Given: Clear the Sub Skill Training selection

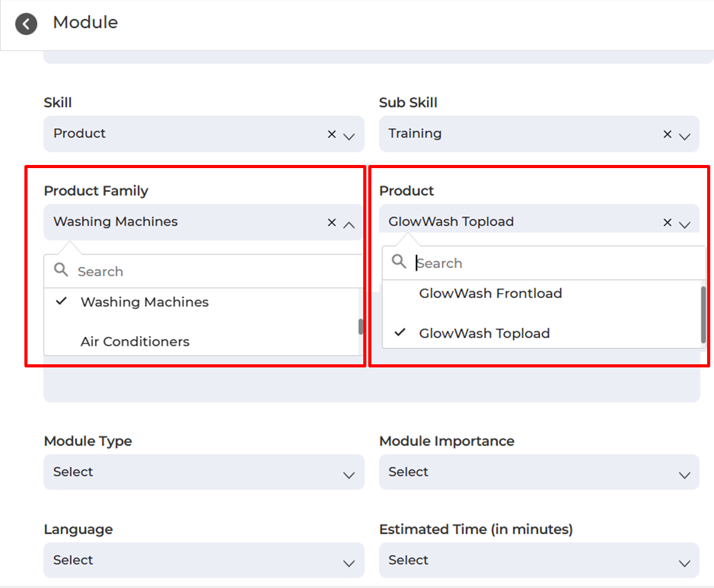Looking at the screenshot, I should pos(667,134).
